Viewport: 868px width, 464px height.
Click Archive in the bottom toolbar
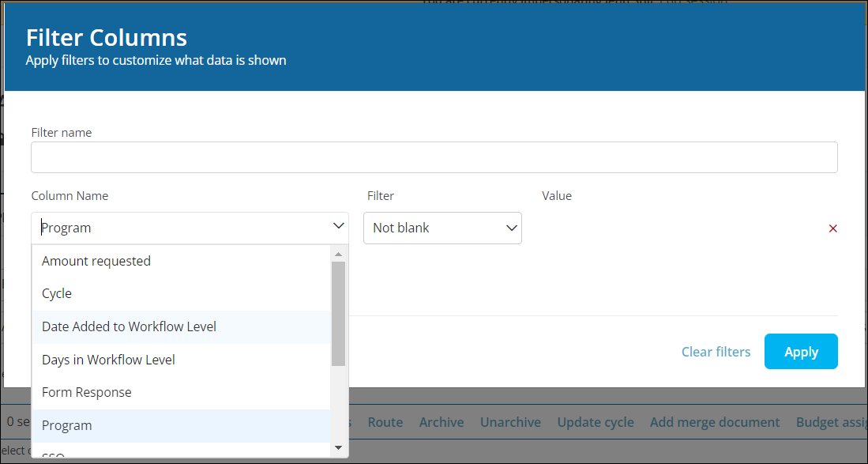(442, 422)
